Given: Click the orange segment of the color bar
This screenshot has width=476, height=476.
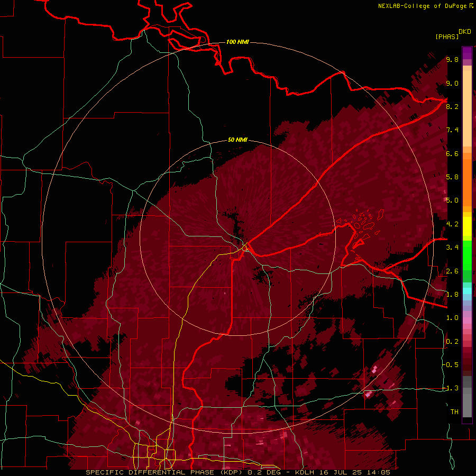Looking at the screenshot, I should click(x=467, y=179).
